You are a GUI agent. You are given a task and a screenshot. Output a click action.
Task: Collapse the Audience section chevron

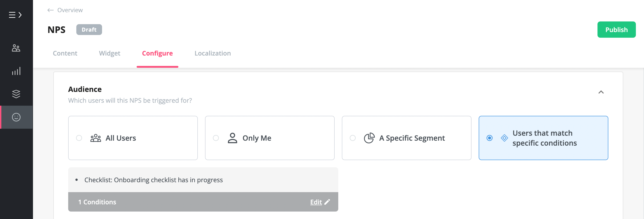(601, 92)
